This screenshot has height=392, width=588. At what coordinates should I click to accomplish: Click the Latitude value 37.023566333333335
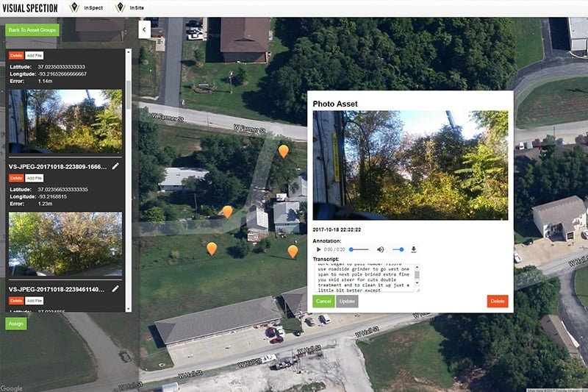pyautogui.click(x=63, y=190)
